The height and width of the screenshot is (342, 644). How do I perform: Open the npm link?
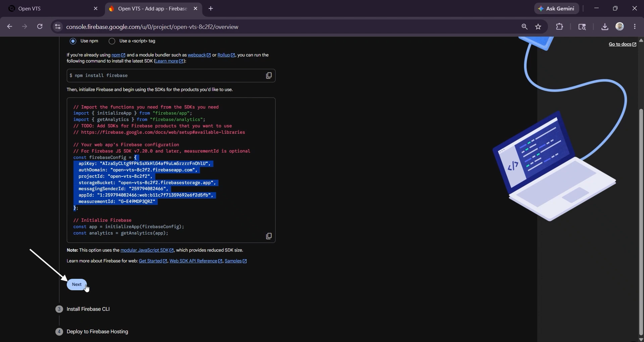[118, 55]
